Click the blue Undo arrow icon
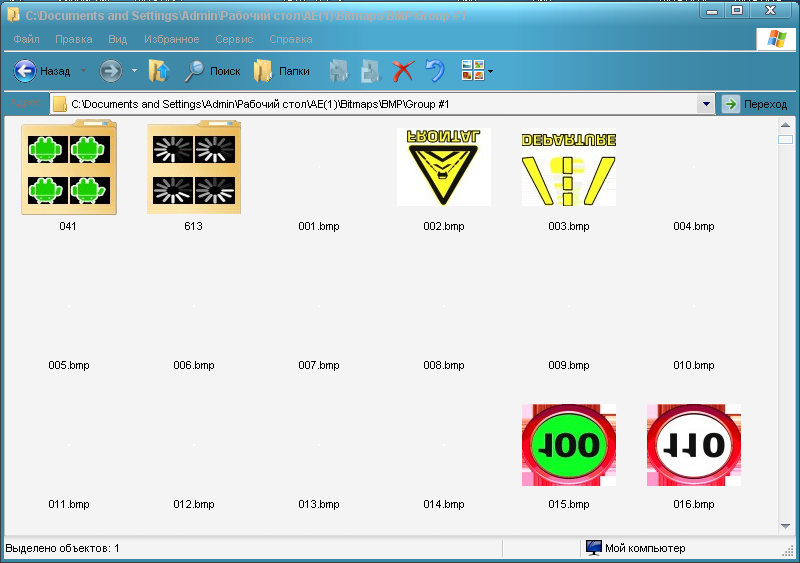 (x=434, y=71)
